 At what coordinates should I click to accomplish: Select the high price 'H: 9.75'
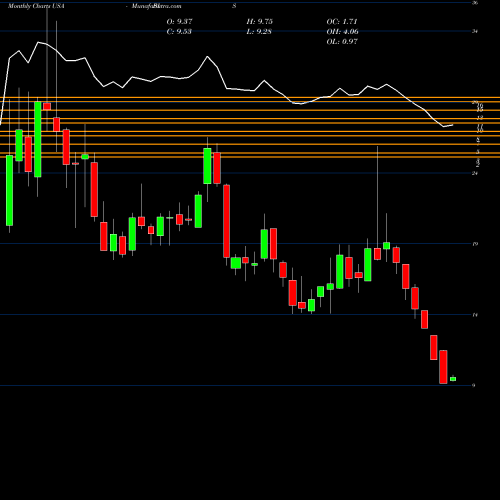[x=260, y=22]
